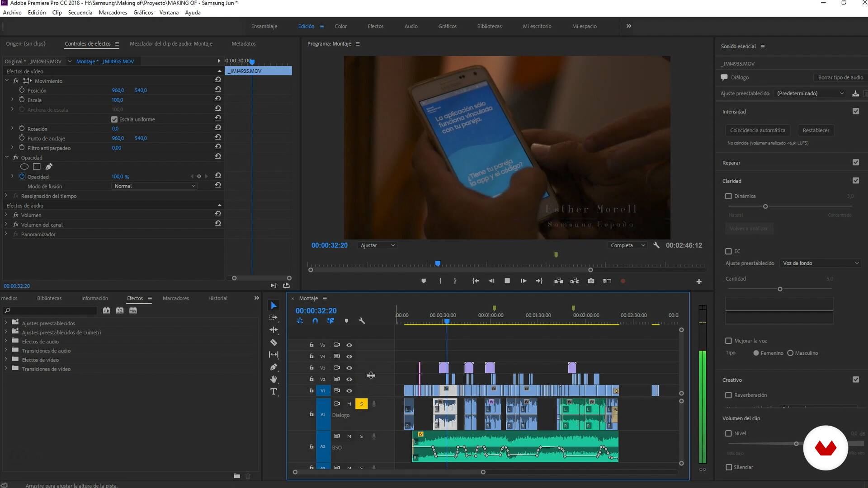Screen dimensions: 868x488
Task: Toggle Snap magnet in timeline
Action: click(315, 321)
